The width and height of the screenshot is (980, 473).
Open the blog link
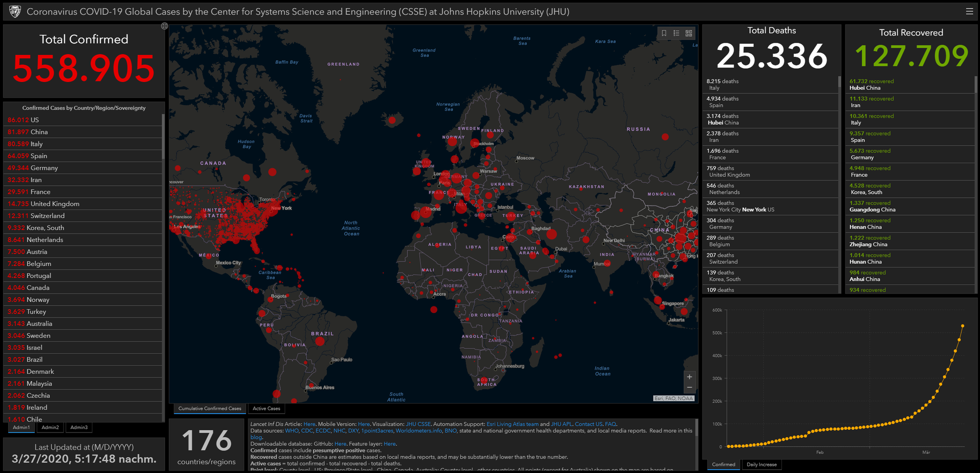point(256,437)
